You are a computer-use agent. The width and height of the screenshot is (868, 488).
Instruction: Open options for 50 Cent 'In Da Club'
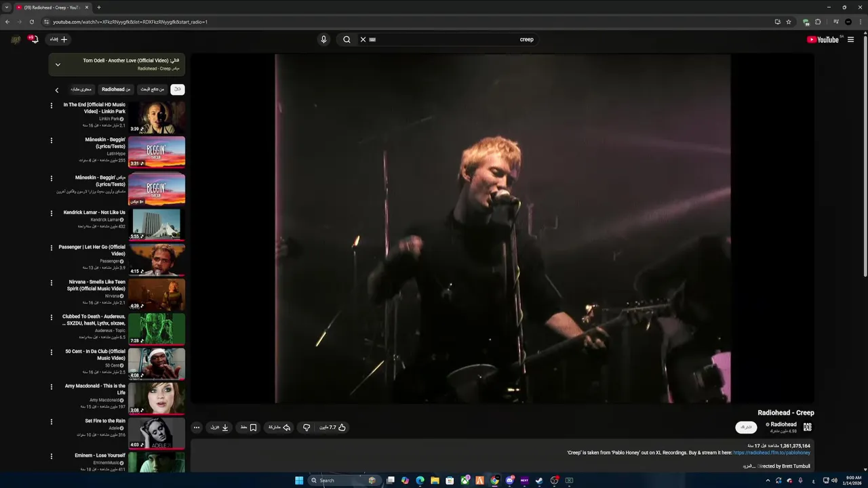(x=52, y=352)
